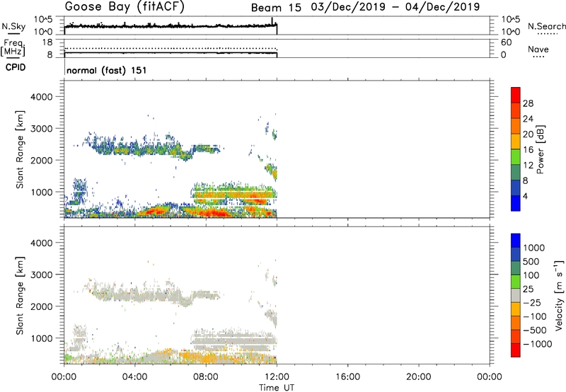Click the "-100" label on Velocity colorbar

(536, 316)
